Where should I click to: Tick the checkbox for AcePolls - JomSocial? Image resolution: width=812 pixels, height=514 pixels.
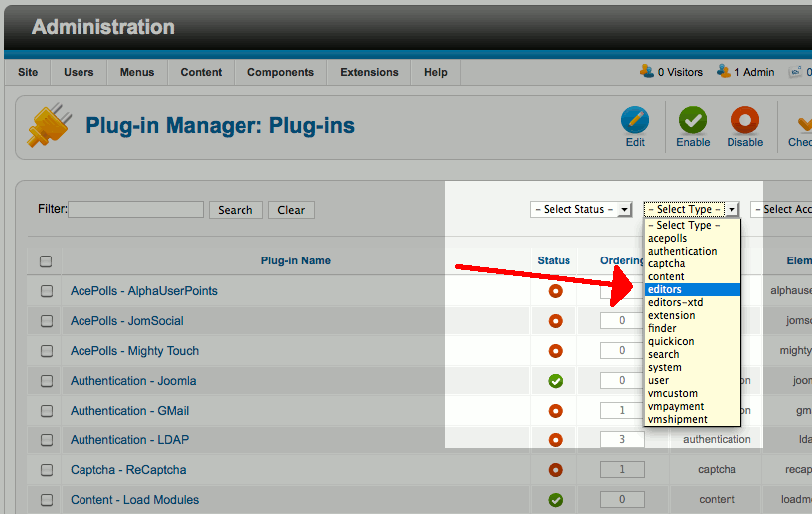47,321
